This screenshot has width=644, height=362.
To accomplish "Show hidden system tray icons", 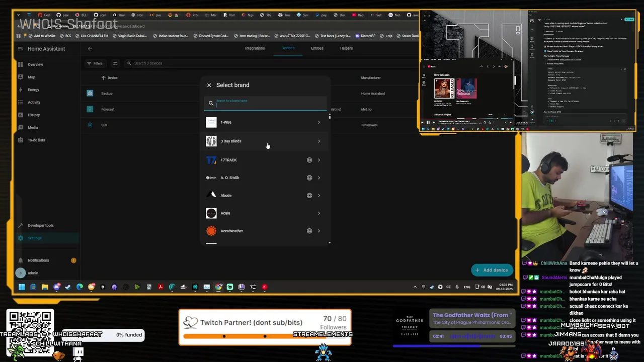I will pos(415,287).
